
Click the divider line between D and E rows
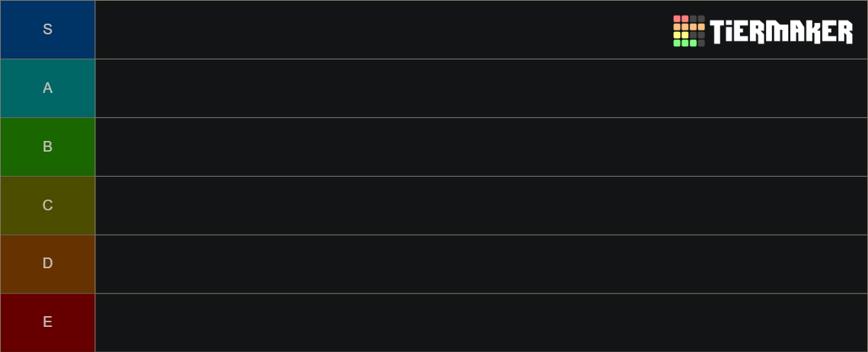(x=434, y=293)
